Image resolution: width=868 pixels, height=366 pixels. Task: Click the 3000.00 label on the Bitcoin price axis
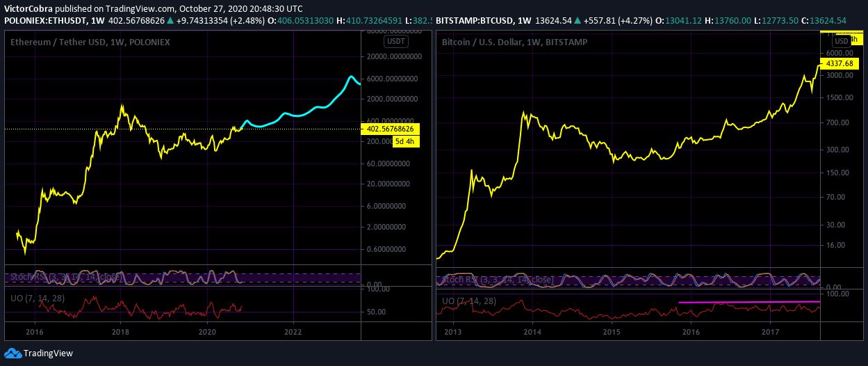pos(838,75)
